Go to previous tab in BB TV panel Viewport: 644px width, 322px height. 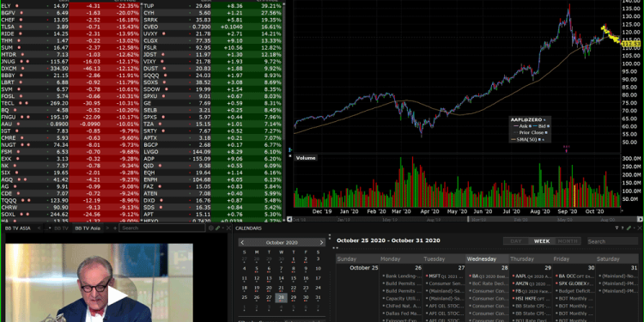tap(39, 228)
